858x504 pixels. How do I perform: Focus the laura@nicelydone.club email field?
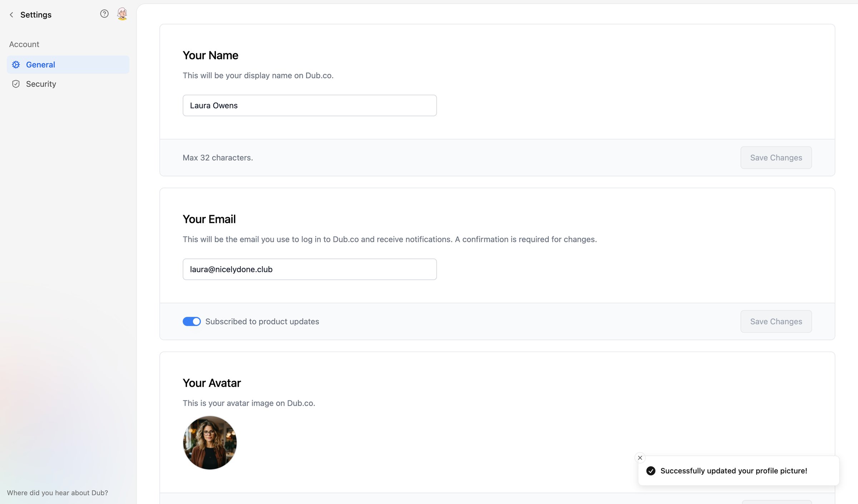pyautogui.click(x=310, y=269)
